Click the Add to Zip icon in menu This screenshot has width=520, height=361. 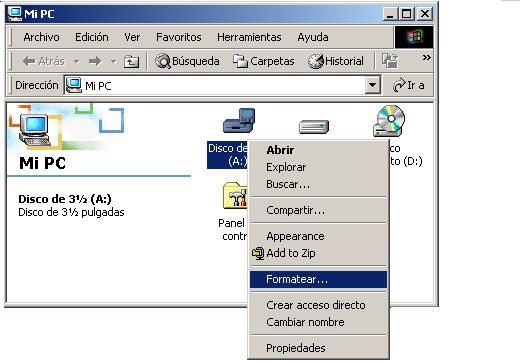tap(258, 253)
